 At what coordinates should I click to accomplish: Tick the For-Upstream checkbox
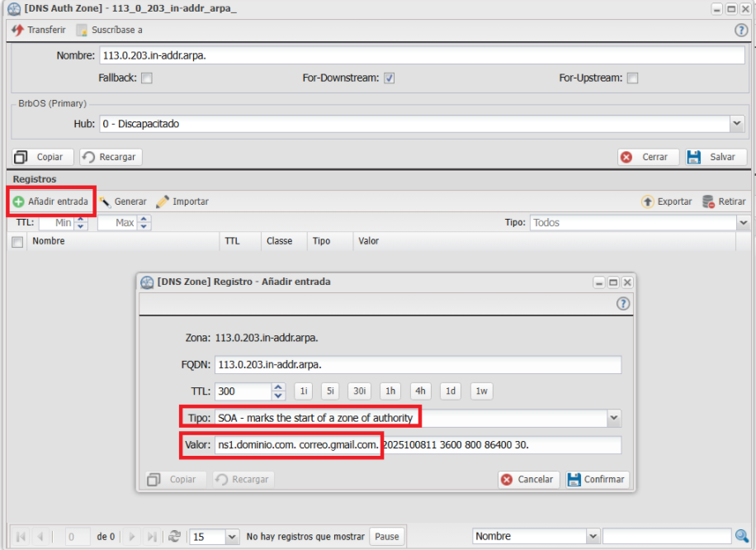[x=632, y=78]
